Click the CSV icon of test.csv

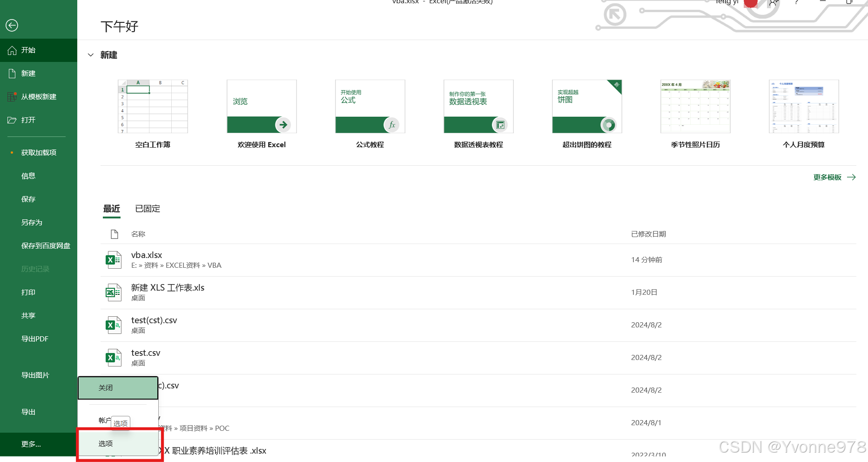tap(114, 358)
